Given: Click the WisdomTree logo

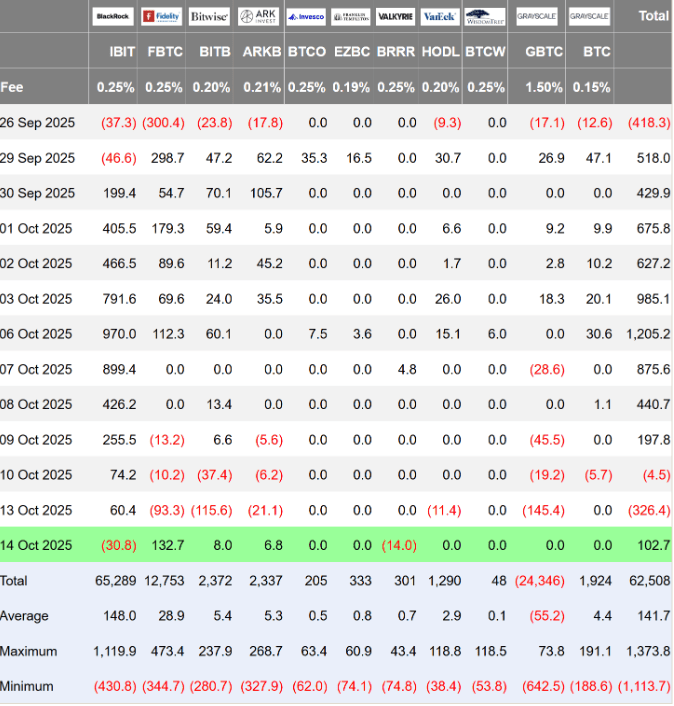Looking at the screenshot, I should coord(485,17).
